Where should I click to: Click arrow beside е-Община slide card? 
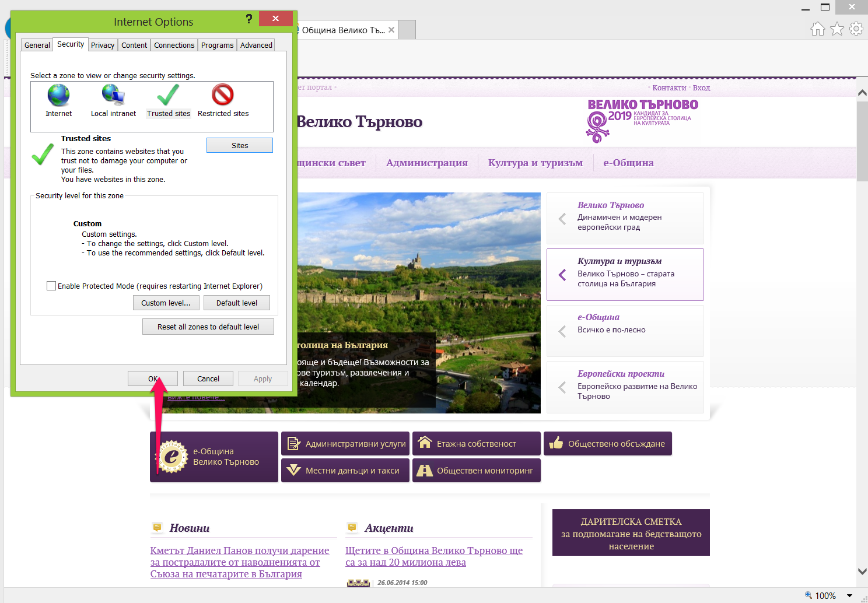point(562,331)
